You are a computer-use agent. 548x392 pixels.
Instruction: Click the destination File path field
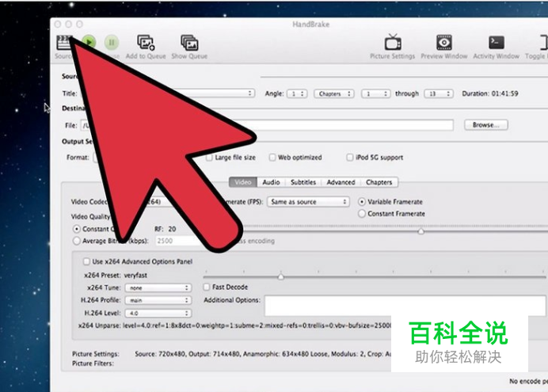click(268, 125)
